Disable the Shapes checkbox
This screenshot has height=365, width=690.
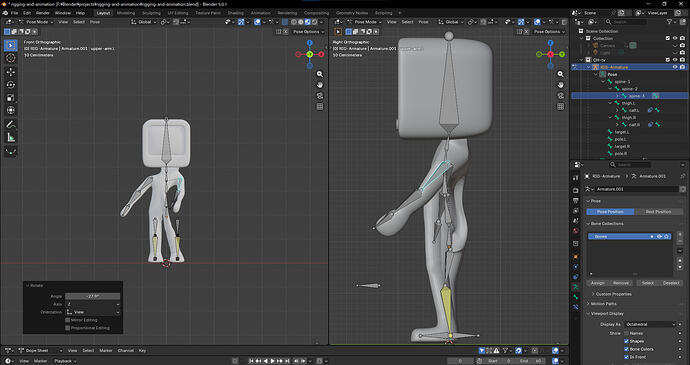(627, 341)
